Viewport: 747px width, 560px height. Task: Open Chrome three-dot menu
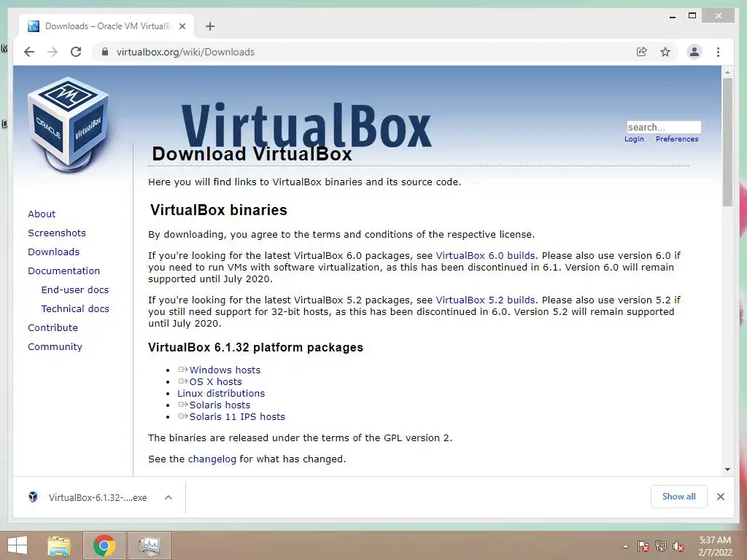718,52
